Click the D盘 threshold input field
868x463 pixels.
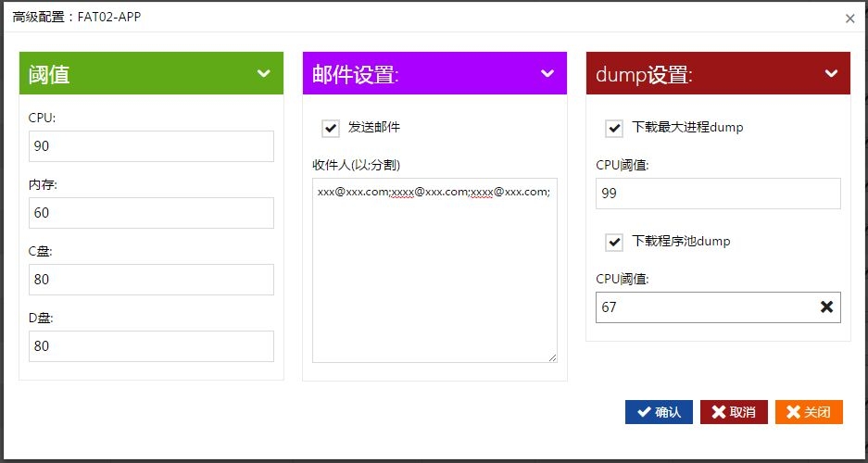click(151, 346)
